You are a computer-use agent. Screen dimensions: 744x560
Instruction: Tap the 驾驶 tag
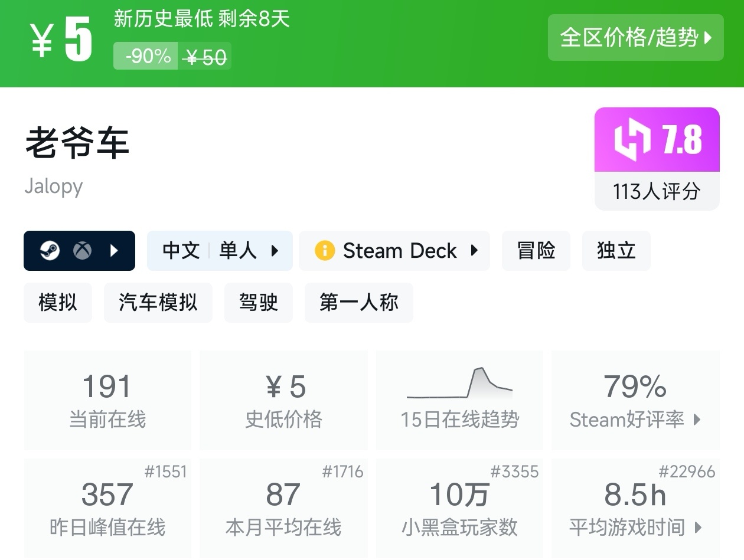[x=258, y=303]
